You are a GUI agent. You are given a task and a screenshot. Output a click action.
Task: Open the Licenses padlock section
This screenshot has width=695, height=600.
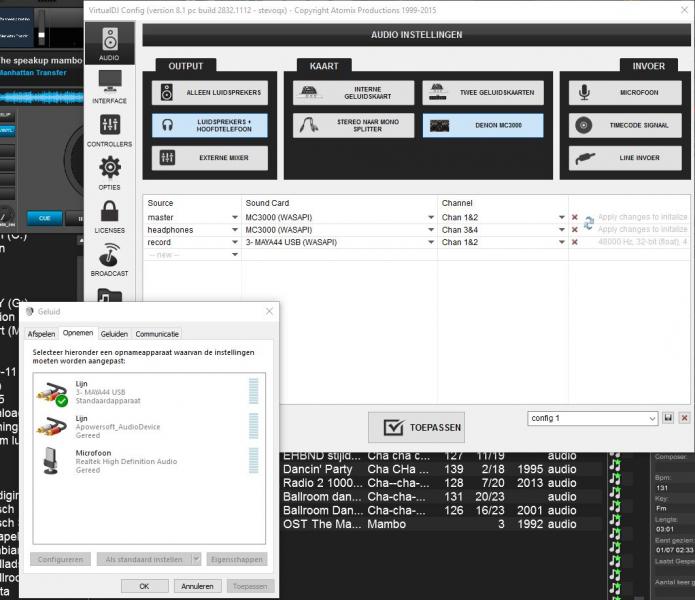click(110, 216)
